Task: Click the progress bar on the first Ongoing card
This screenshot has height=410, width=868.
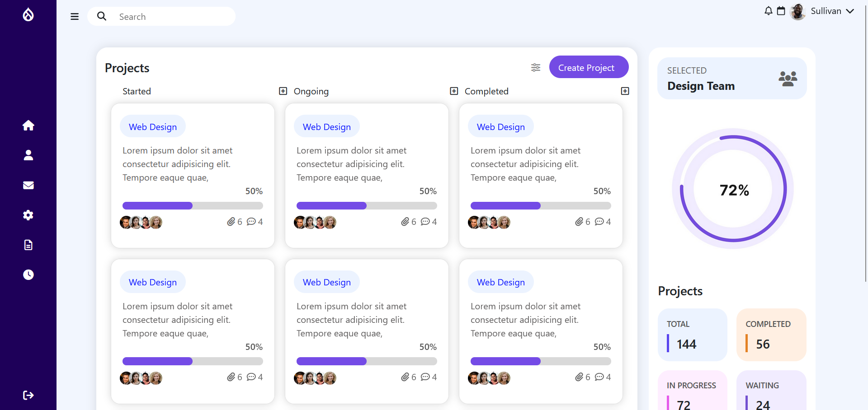Action: [366, 205]
